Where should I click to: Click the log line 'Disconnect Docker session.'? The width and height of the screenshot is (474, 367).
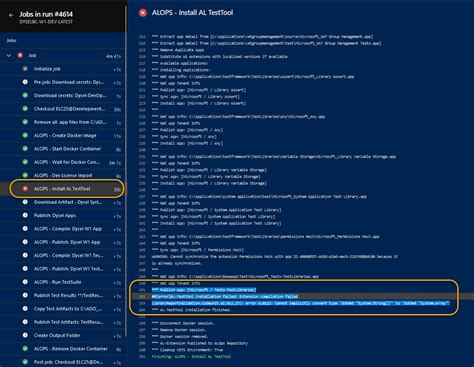pos(183,323)
